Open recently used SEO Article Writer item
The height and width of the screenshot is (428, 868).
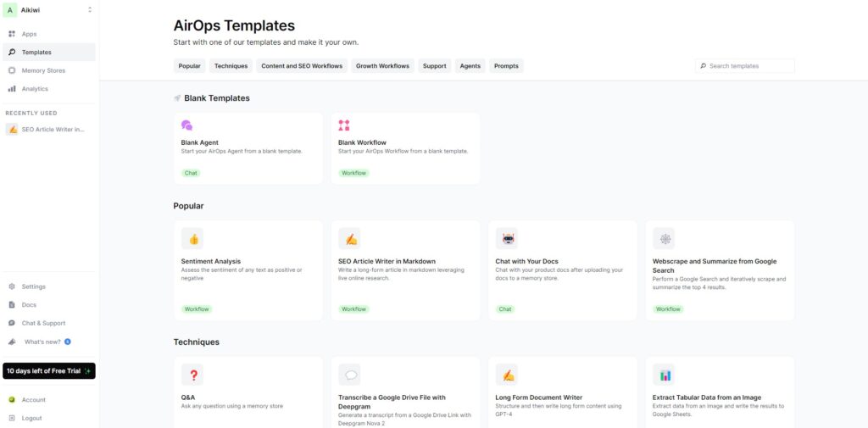click(48, 129)
